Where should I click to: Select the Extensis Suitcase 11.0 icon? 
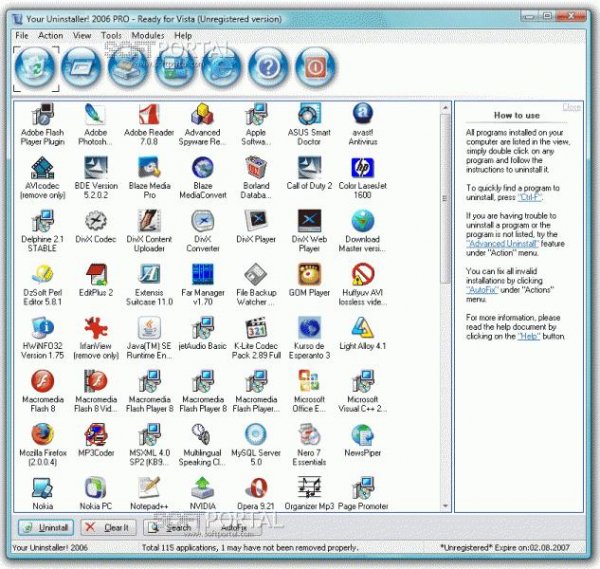(x=149, y=274)
